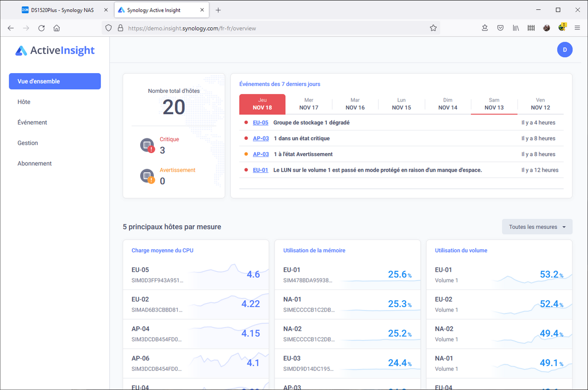Image resolution: width=588 pixels, height=390 pixels.
Task: Select memory row EU-01 with 25.6%
Action: click(347, 275)
